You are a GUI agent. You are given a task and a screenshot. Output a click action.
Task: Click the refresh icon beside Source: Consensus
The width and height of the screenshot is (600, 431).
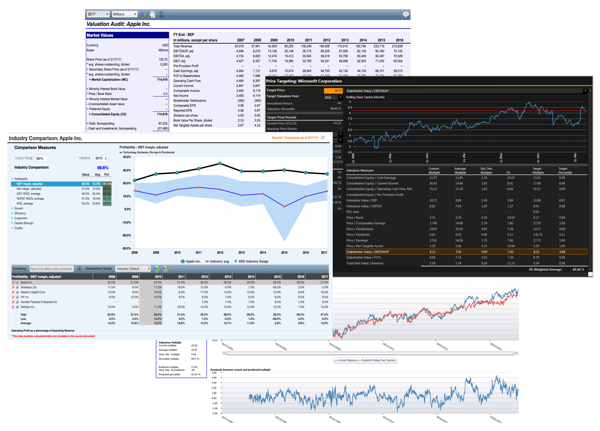tap(323, 139)
